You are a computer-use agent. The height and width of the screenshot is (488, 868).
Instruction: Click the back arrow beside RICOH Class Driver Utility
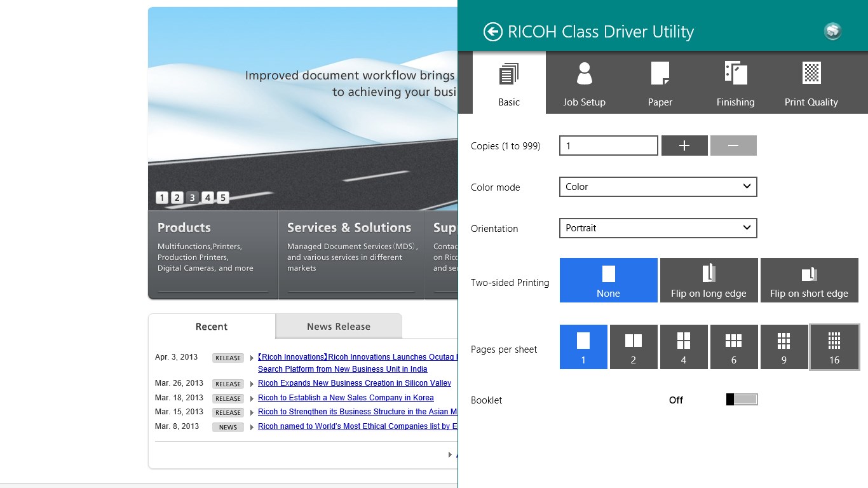point(492,32)
